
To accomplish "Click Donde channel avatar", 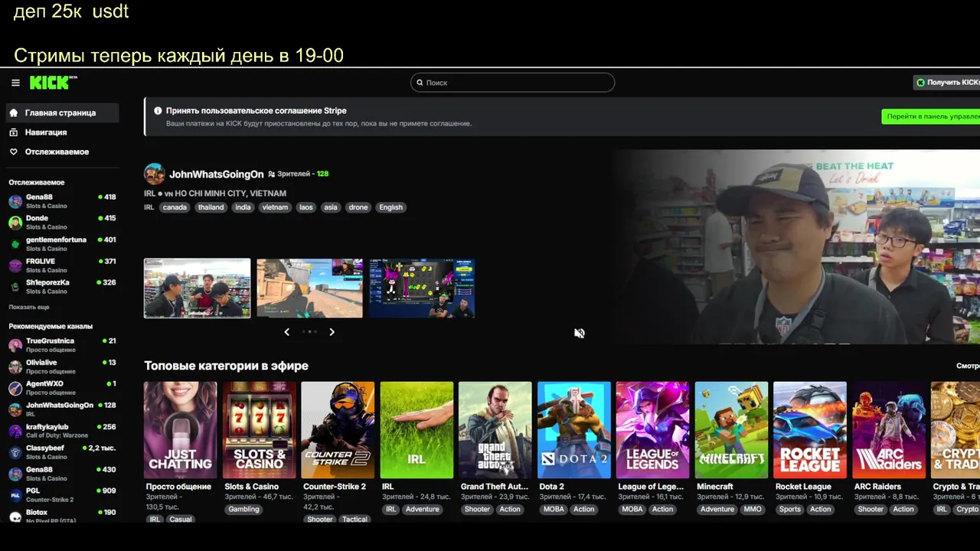I will tap(15, 223).
